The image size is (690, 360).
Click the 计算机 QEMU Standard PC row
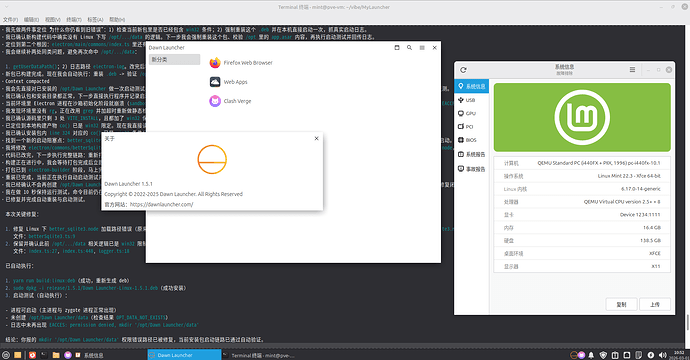pyautogui.click(x=582, y=163)
